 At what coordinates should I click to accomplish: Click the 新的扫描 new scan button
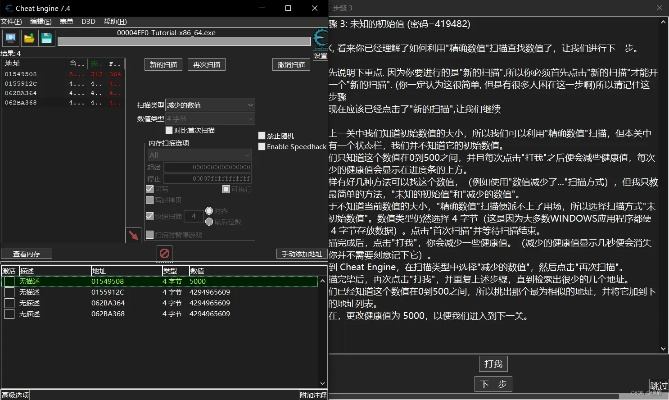(x=162, y=64)
